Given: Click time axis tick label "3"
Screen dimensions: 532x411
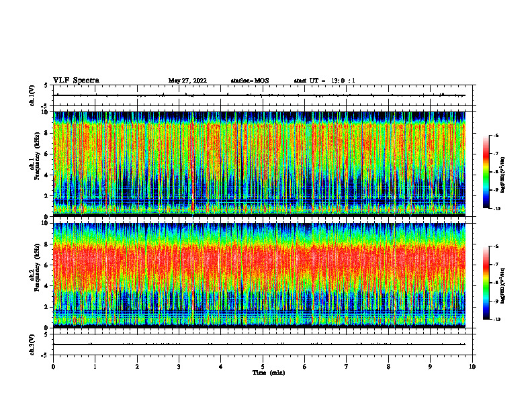Looking at the screenshot, I should pyautogui.click(x=179, y=367).
